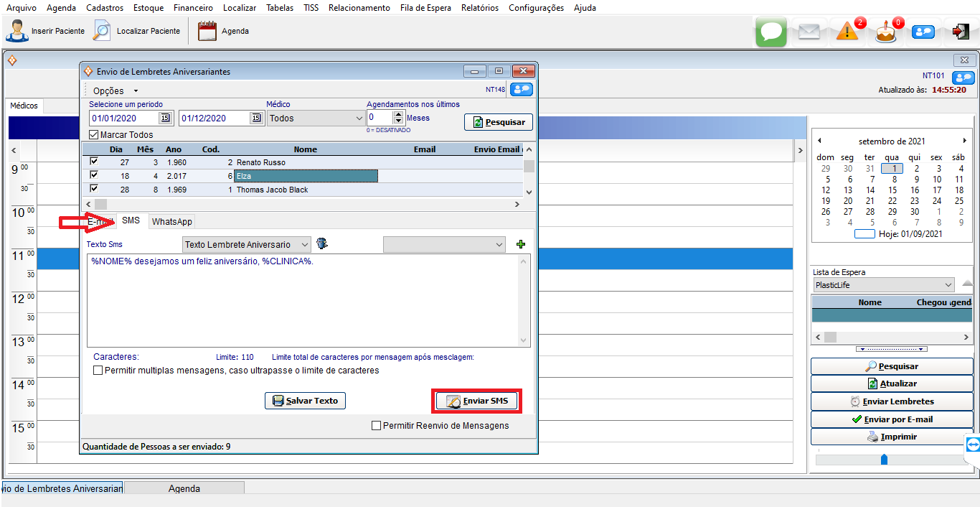Click the green plus icon beside dropdown

[521, 245]
